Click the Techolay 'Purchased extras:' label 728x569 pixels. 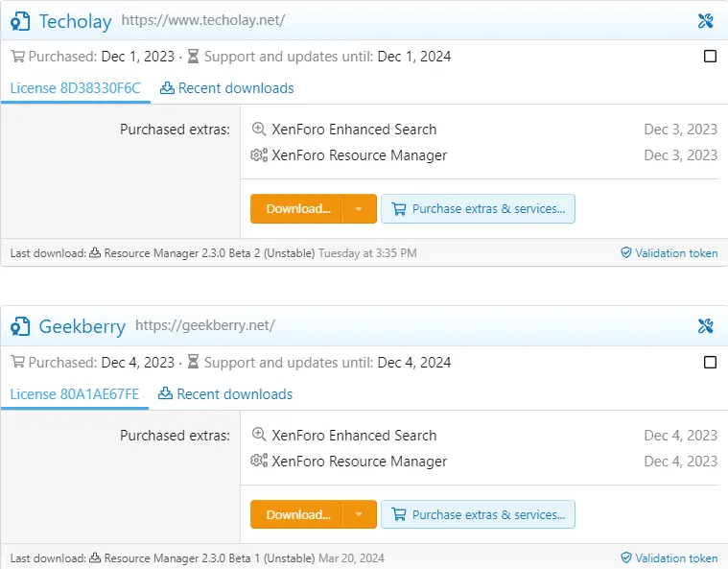pos(175,130)
